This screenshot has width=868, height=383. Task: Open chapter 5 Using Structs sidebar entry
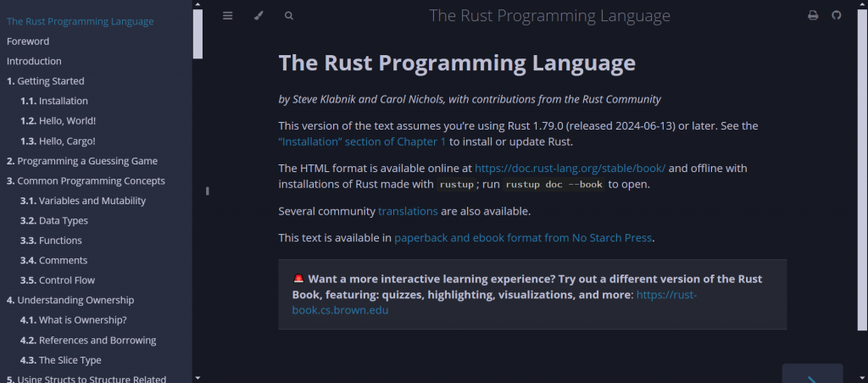pyautogui.click(x=86, y=379)
